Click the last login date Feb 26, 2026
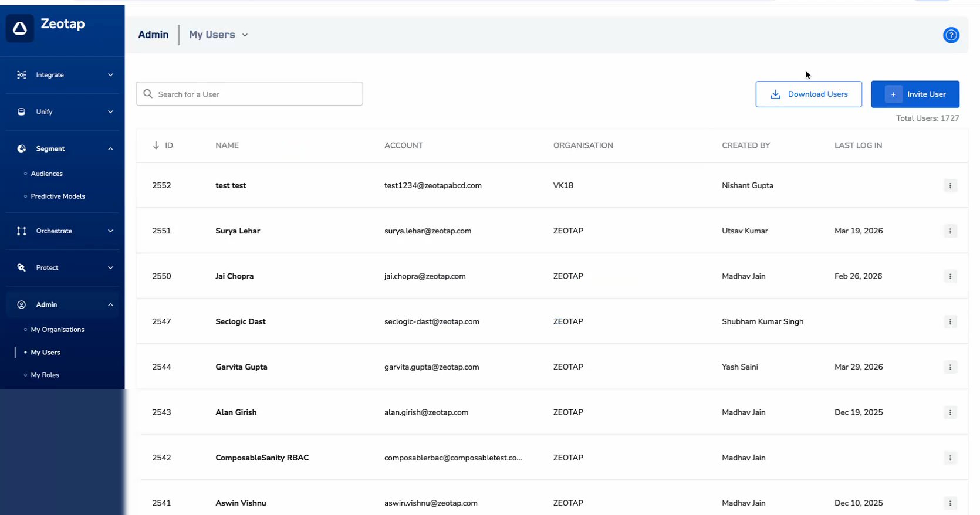Viewport: 980px width, 515px height. point(858,276)
